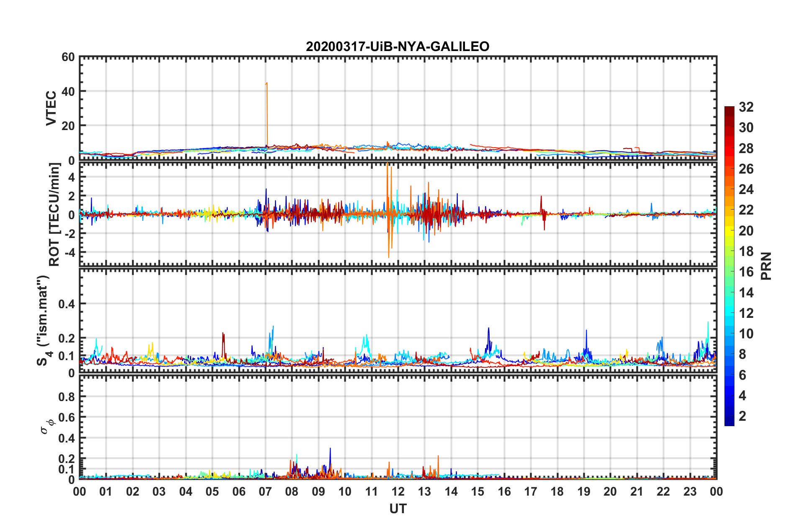Click sigma phi y-axis tick 0.8
This screenshot has height=532, width=796.
click(67, 396)
